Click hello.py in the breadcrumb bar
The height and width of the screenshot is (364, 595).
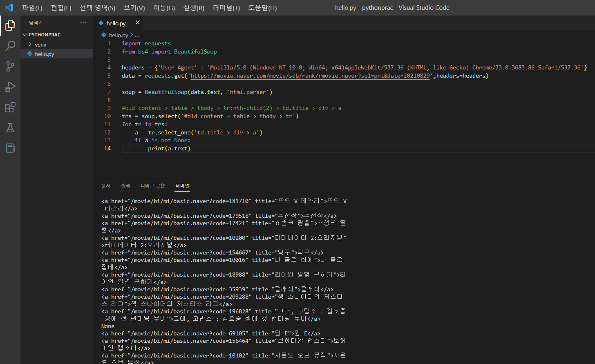119,36
